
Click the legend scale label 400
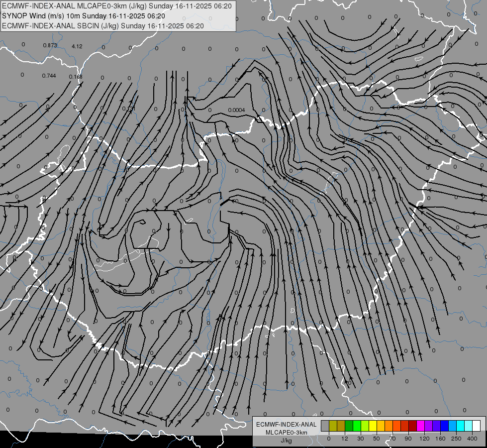(x=472, y=439)
